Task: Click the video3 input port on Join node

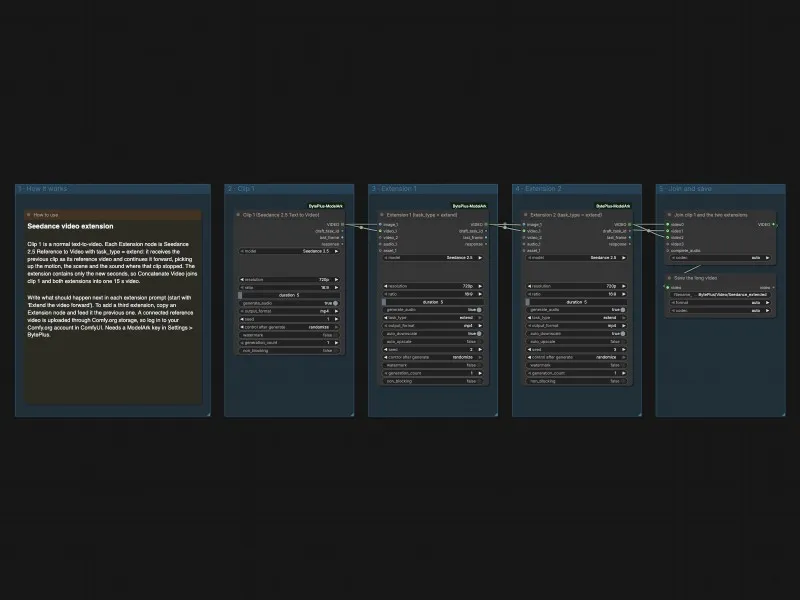Action: pos(668,244)
